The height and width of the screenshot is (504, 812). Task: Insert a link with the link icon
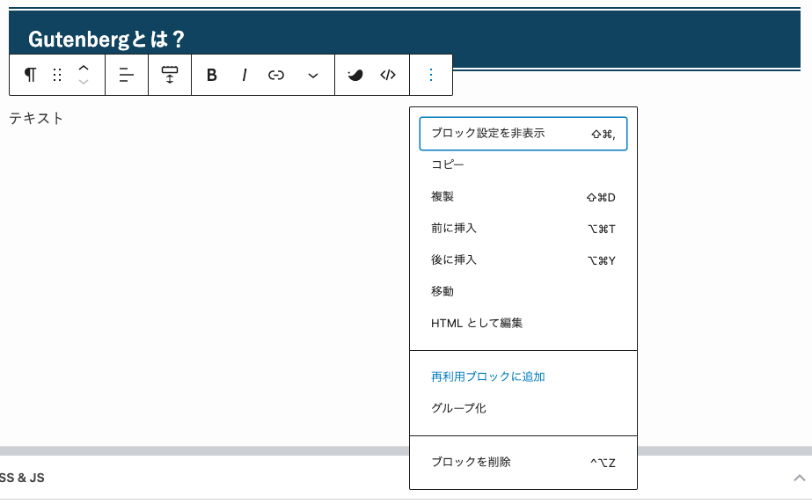click(x=276, y=75)
